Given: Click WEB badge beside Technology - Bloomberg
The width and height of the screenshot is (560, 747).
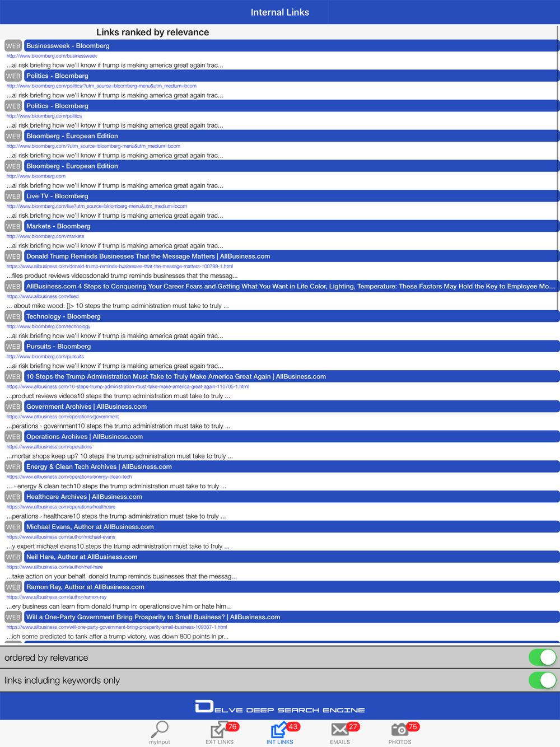Looking at the screenshot, I should click(x=13, y=316).
